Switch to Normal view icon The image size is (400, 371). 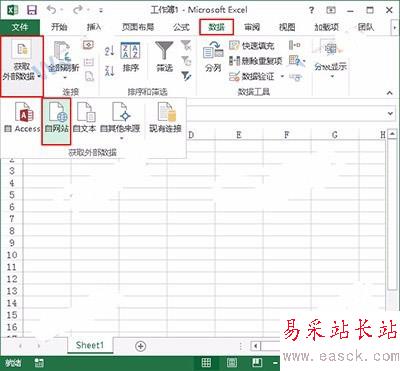coord(206,363)
